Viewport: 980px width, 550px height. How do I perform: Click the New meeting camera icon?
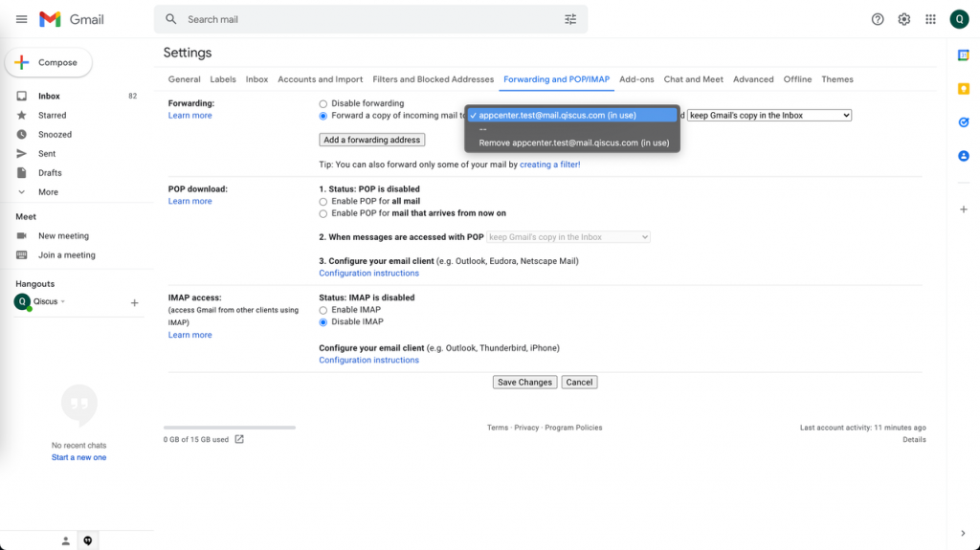22,235
